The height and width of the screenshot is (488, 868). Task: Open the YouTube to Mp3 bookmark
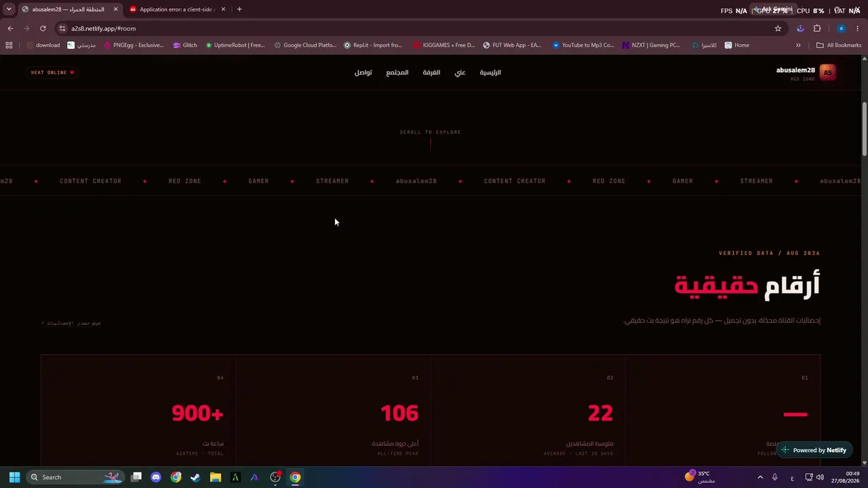point(583,45)
